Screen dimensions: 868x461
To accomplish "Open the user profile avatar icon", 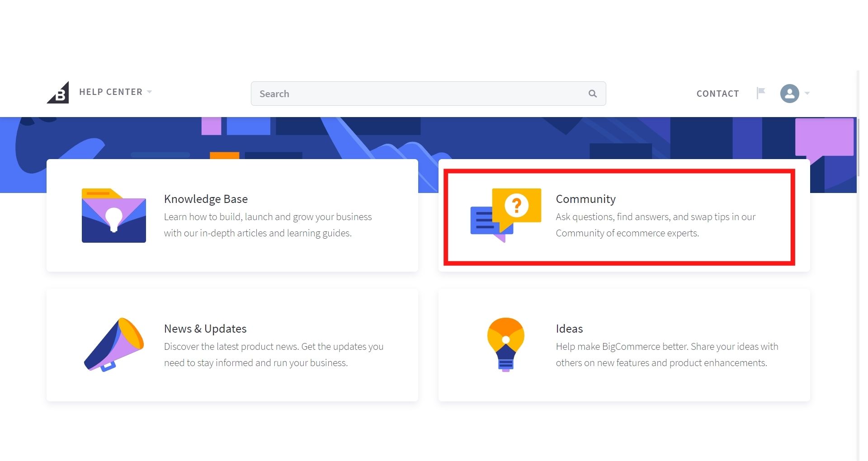I will pyautogui.click(x=789, y=94).
